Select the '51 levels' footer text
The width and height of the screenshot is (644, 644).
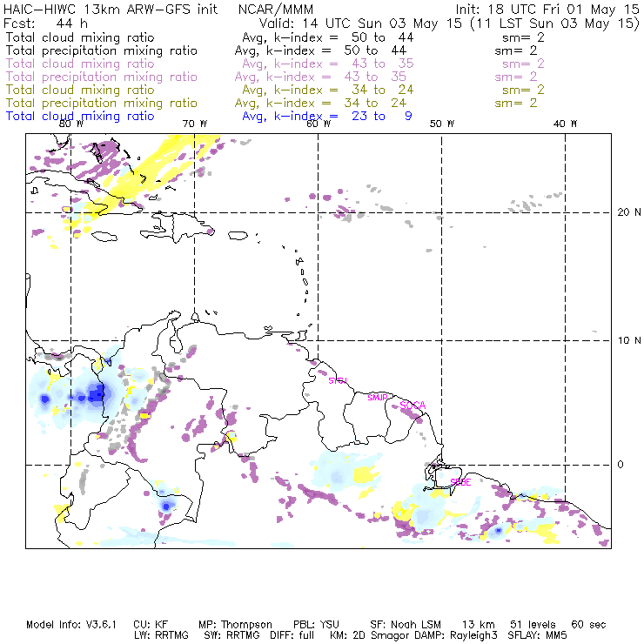pos(533,625)
